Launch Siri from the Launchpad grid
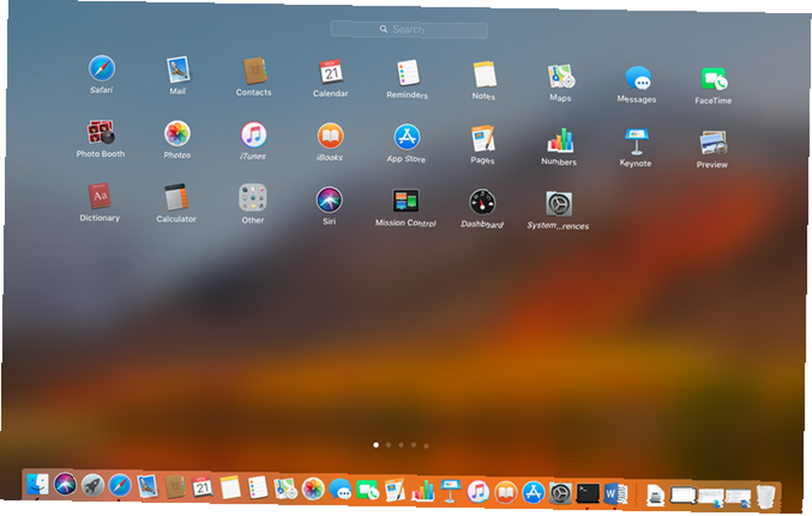Viewport: 812px width, 516px height. click(330, 200)
